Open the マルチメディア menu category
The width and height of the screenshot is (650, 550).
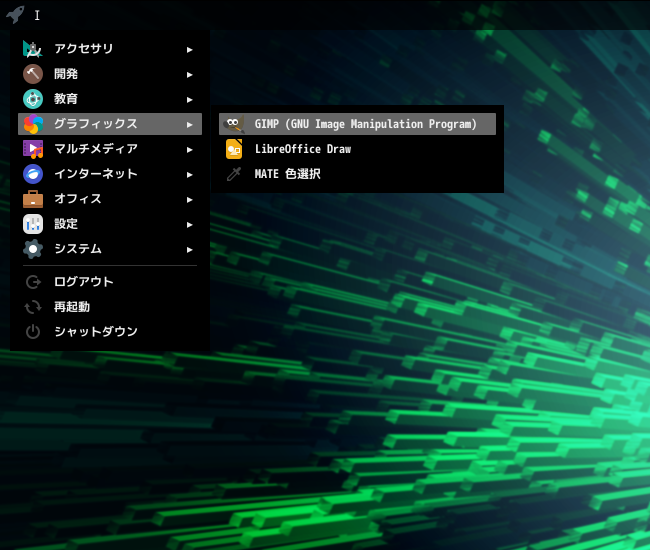[x=110, y=149]
